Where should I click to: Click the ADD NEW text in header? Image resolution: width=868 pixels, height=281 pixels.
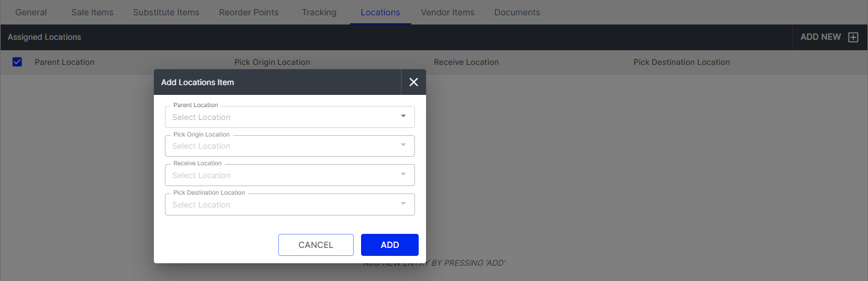coord(820,37)
